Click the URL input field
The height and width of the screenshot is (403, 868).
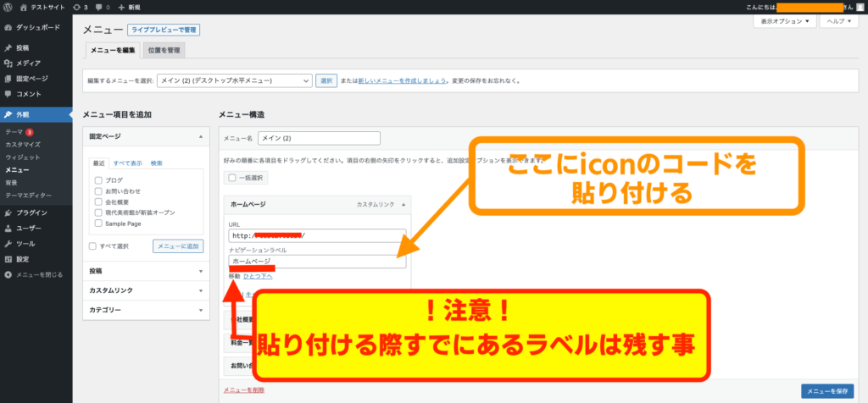pyautogui.click(x=317, y=235)
